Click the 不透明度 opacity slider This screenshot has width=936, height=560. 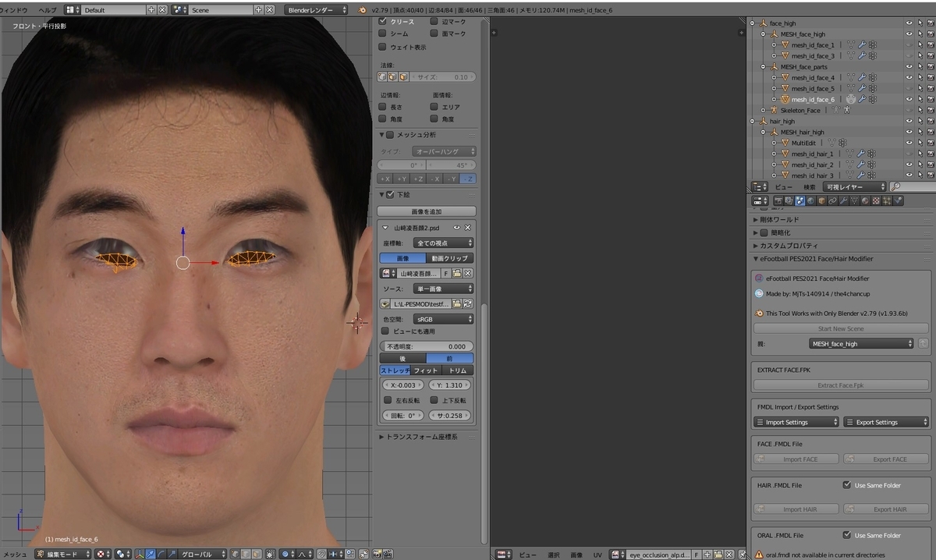(x=427, y=346)
